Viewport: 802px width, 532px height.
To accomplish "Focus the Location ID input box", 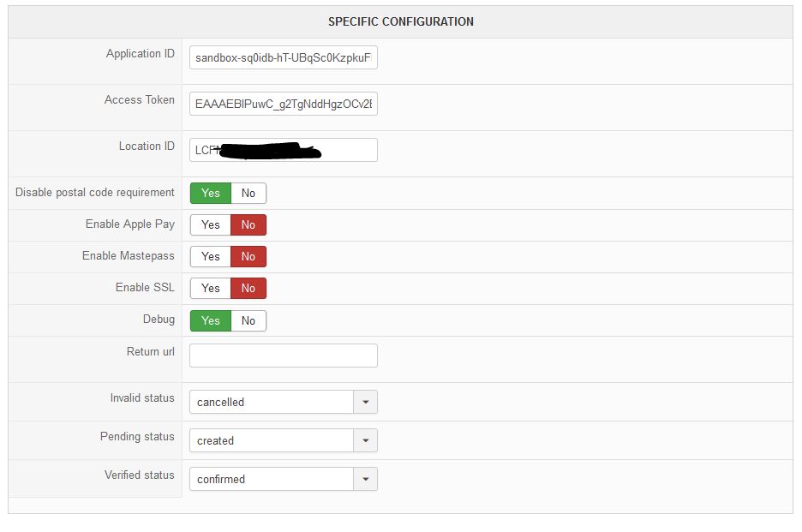I will point(283,150).
